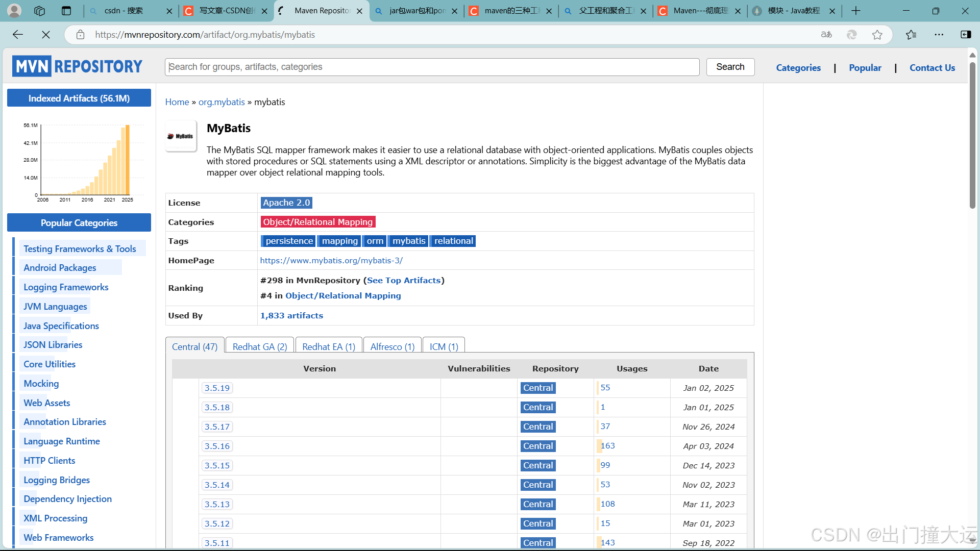
Task: Switch to the Redhat GA (2) tab
Action: pos(259,347)
